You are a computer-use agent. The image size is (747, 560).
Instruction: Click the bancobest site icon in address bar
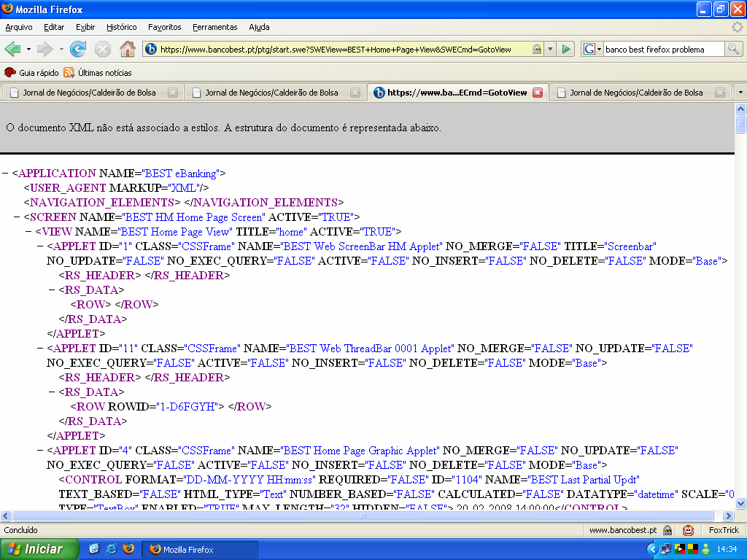click(x=151, y=49)
